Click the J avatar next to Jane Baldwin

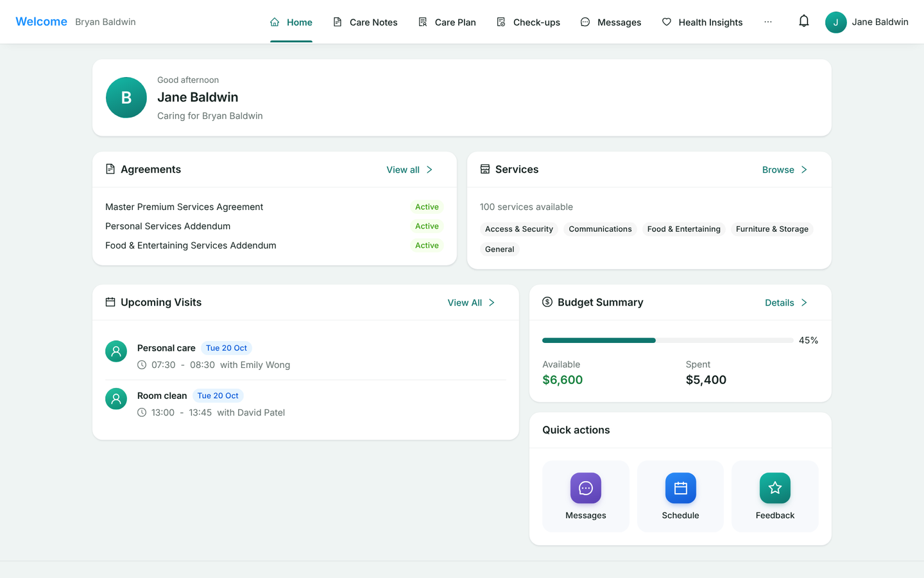[836, 22]
